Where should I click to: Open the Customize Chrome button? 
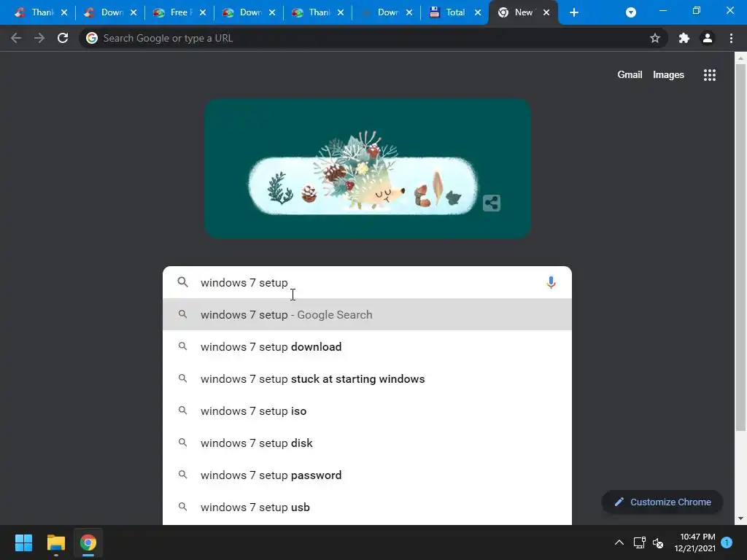[662, 502]
